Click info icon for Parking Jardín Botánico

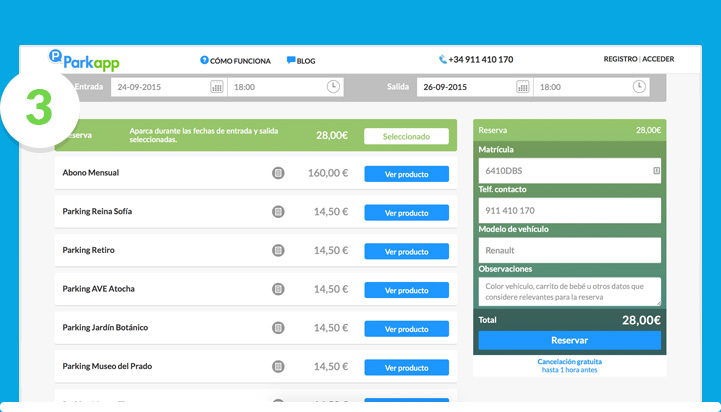click(x=278, y=328)
